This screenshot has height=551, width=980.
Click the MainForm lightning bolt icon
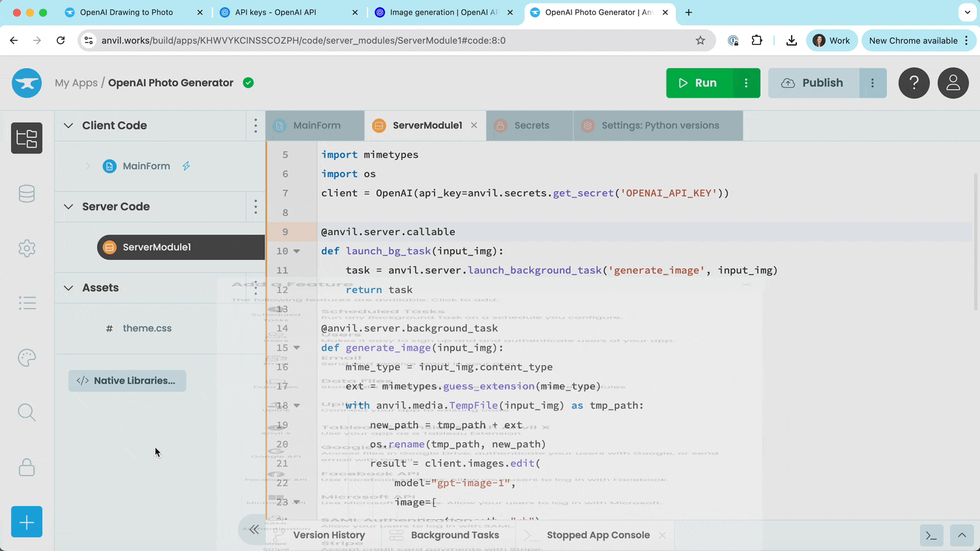[186, 166]
